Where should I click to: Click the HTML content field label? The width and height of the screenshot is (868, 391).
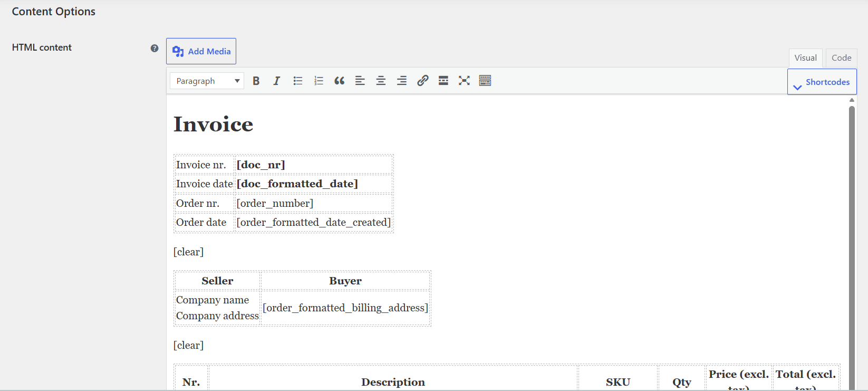tap(42, 47)
